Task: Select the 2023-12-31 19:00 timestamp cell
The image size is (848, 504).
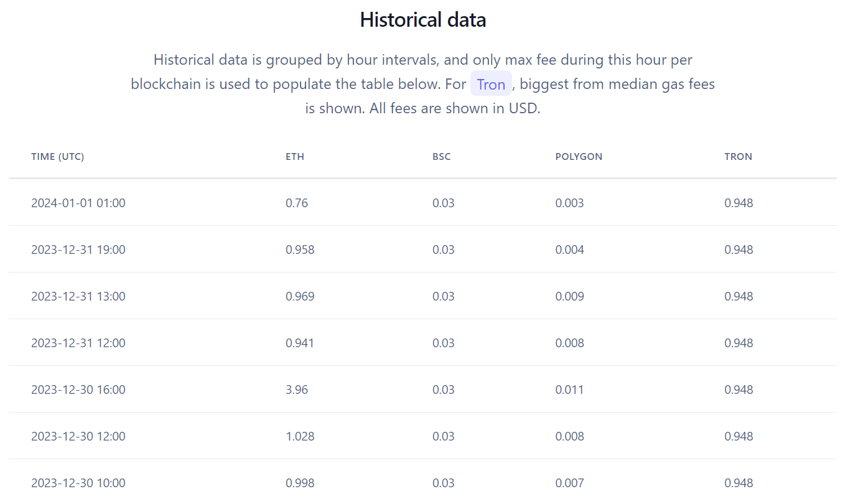Action: pos(78,250)
